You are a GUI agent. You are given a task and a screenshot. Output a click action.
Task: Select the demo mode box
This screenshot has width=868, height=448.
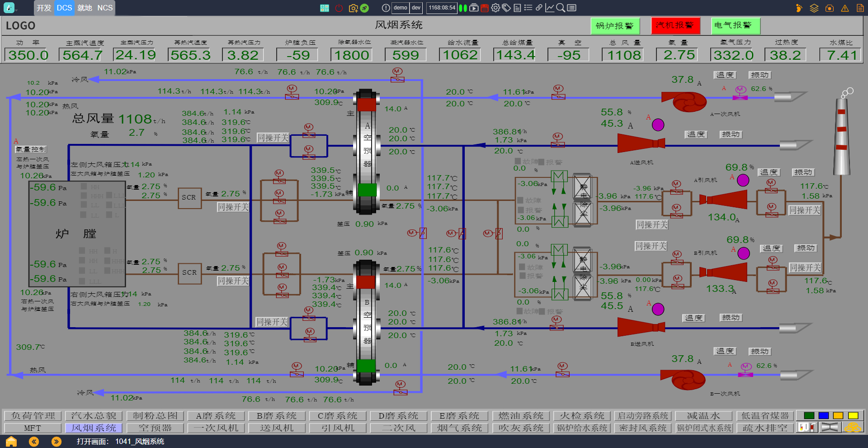coord(400,8)
